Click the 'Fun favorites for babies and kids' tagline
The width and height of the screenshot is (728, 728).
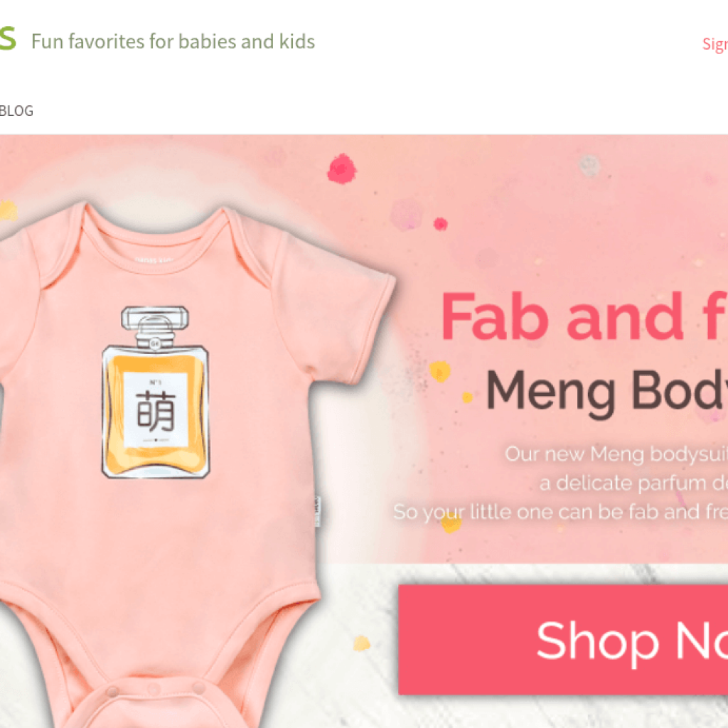[x=173, y=41]
